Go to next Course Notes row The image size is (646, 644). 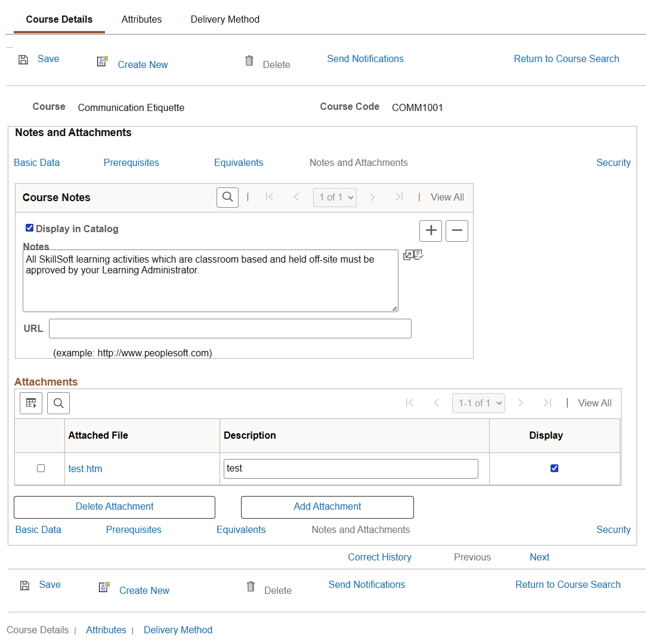pyautogui.click(x=372, y=197)
